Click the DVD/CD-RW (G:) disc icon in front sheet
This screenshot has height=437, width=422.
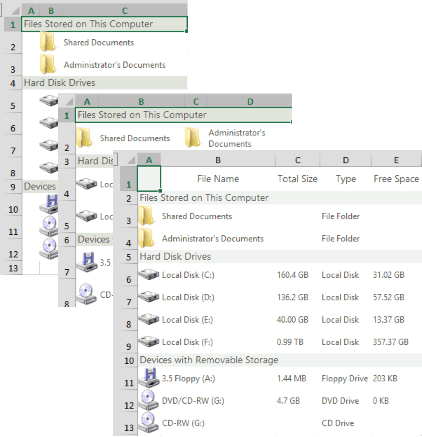[x=148, y=400]
